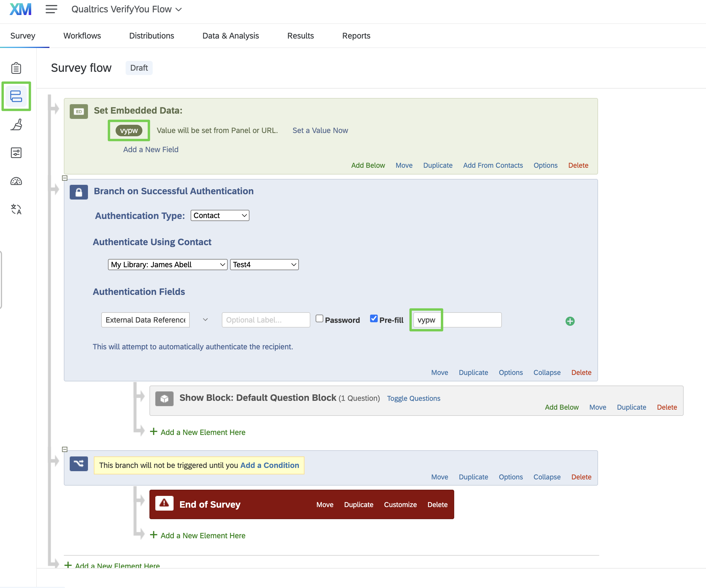
Task: Open the Look and feel paintbrush icon
Action: click(x=16, y=124)
